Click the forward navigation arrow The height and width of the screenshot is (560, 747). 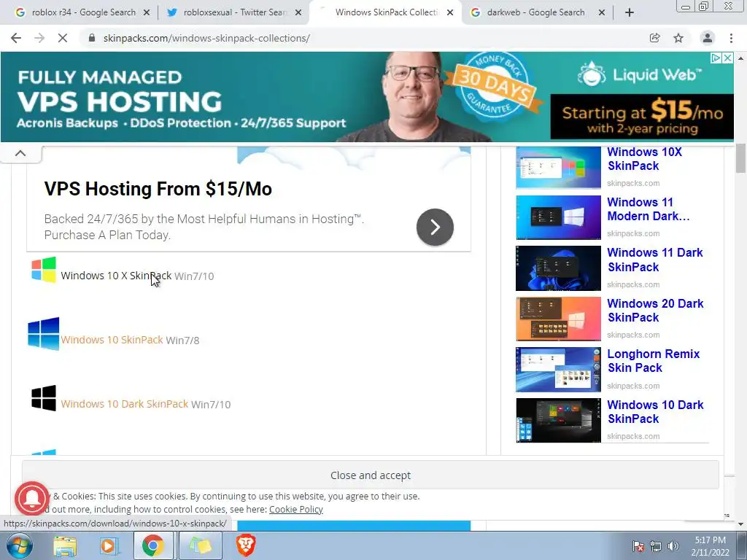click(x=39, y=38)
